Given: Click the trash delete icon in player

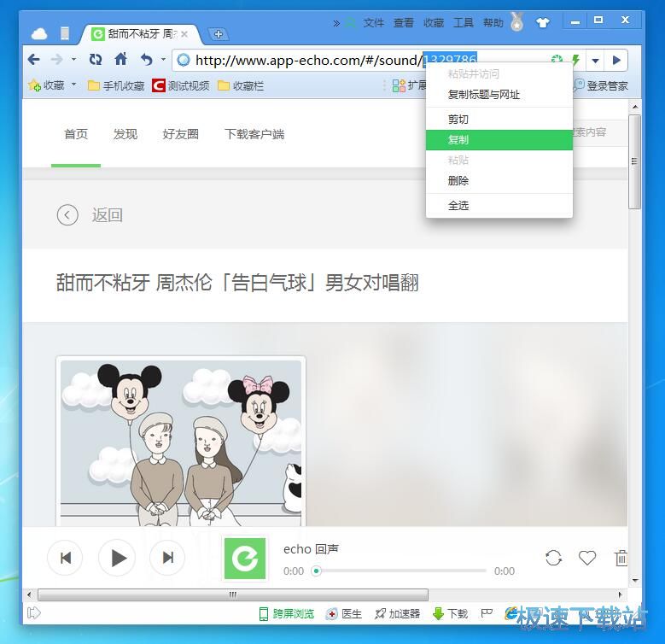Looking at the screenshot, I should tap(621, 558).
